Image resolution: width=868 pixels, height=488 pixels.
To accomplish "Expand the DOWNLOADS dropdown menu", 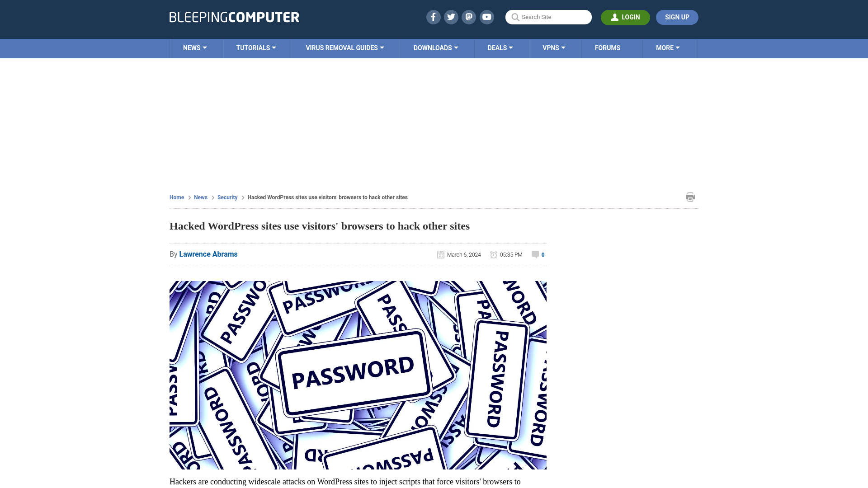I will [x=435, y=47].
